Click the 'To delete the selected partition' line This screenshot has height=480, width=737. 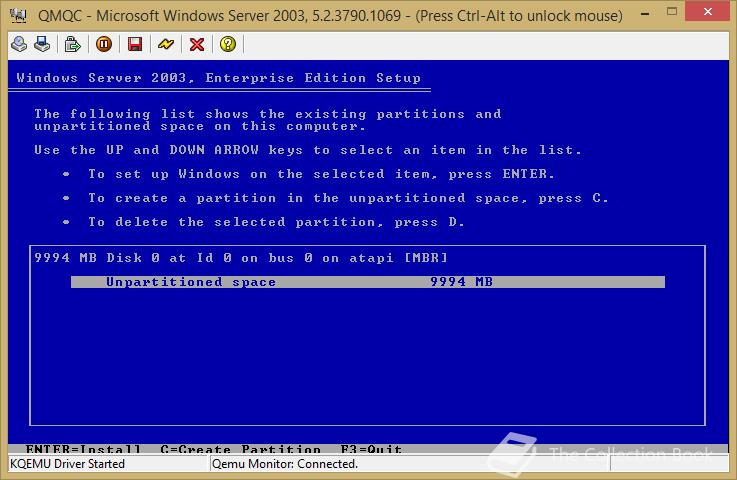(276, 222)
